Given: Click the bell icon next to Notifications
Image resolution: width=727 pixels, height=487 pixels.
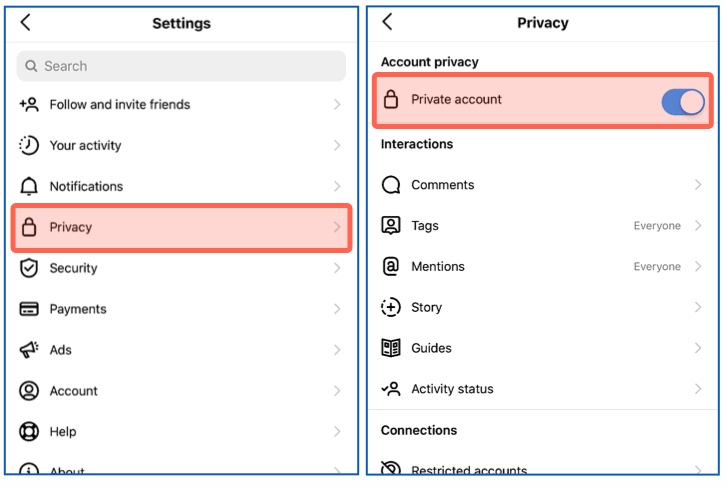Looking at the screenshot, I should [29, 187].
